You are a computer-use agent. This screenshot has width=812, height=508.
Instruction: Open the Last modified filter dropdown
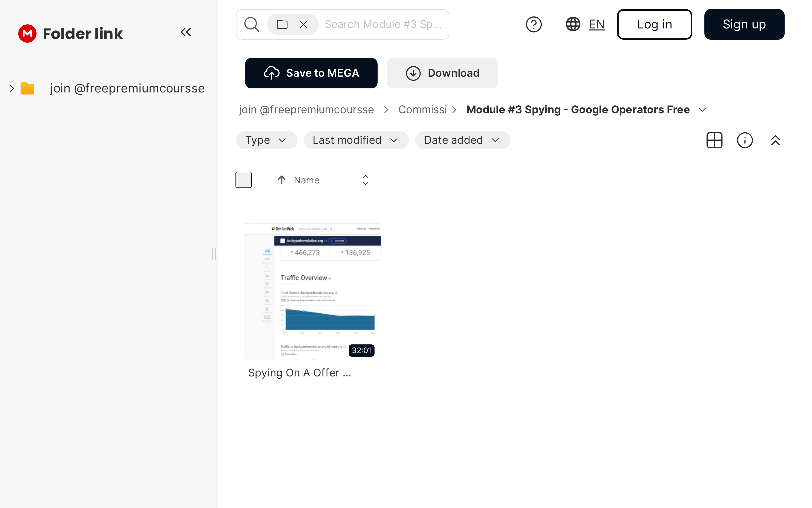[356, 140]
